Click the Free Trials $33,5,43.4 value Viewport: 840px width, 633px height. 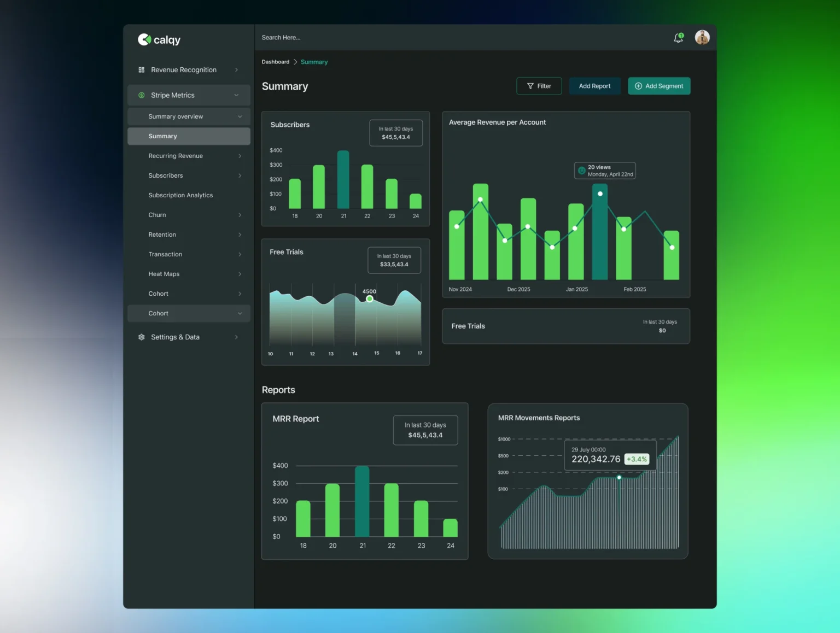point(394,265)
